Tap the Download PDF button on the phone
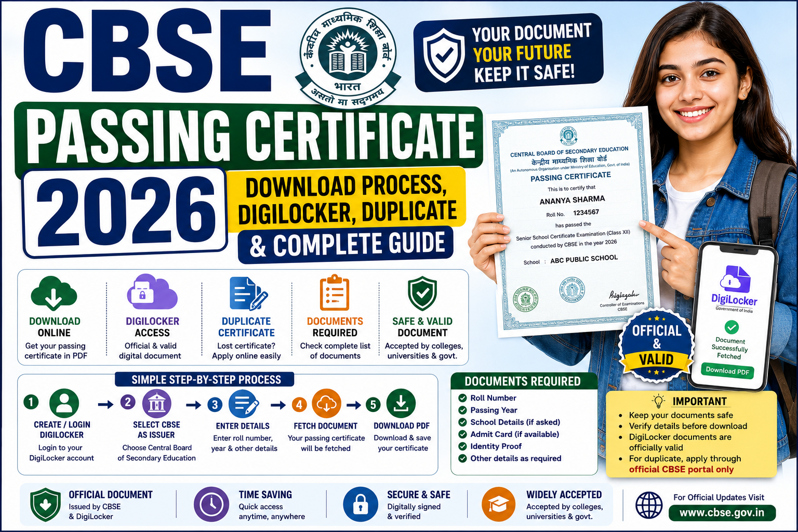Screen dimensions: 798x532 tap(727, 370)
